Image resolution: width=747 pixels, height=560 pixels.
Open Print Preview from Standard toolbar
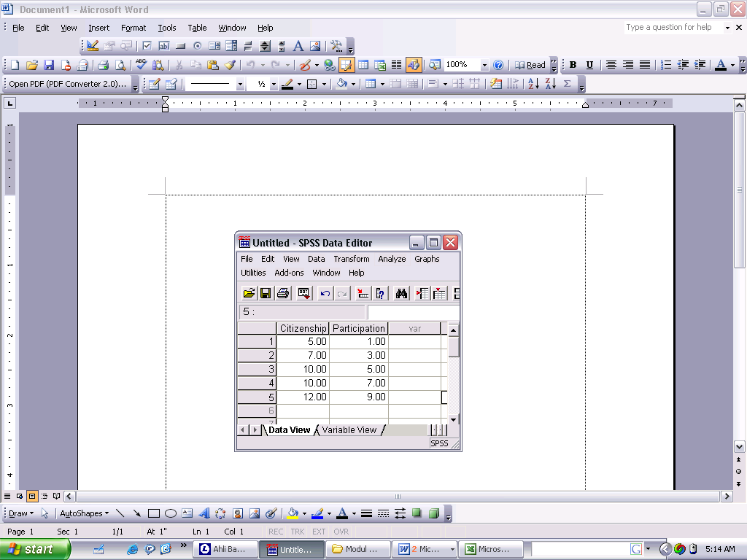pos(120,65)
